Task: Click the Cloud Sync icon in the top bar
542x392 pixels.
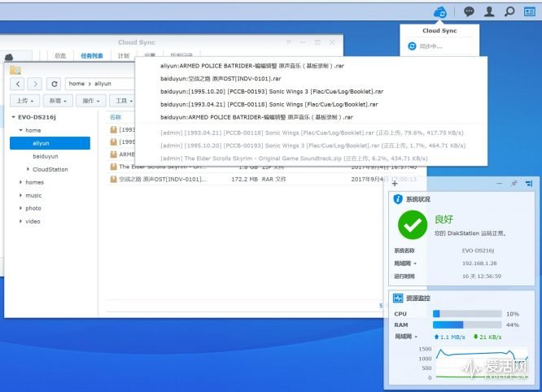Action: tap(440, 11)
